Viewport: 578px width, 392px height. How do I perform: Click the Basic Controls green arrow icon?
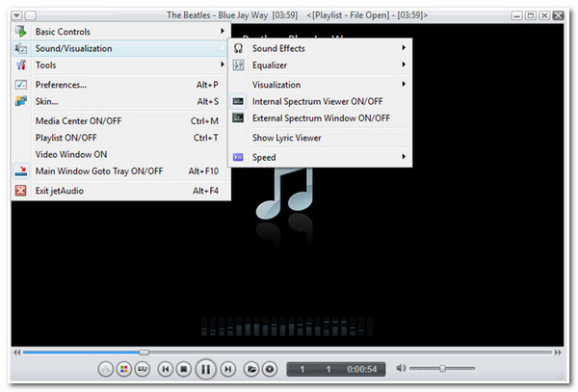[21, 32]
